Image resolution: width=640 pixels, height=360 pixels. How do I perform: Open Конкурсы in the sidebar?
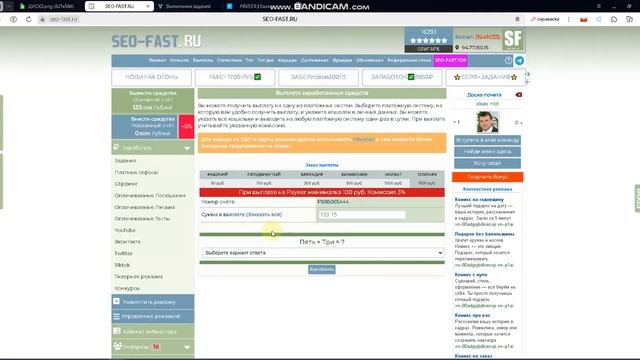[127, 288]
